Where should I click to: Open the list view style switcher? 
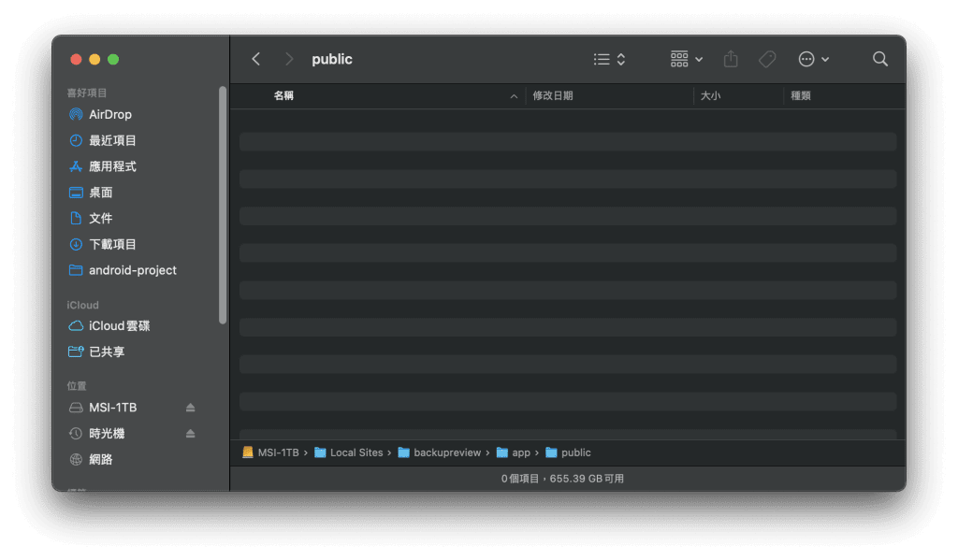tap(609, 59)
